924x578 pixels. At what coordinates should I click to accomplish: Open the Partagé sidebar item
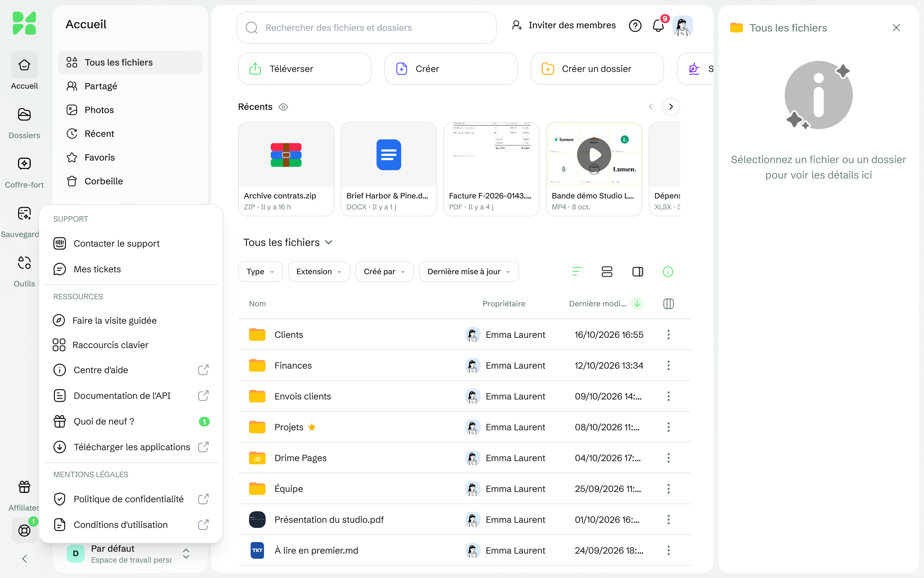point(130,86)
